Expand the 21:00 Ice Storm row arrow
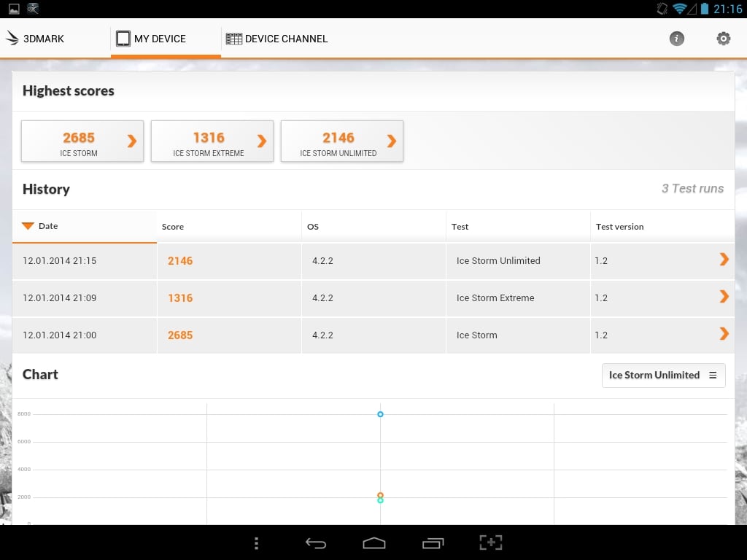Viewport: 747px width, 560px height. 724,334
